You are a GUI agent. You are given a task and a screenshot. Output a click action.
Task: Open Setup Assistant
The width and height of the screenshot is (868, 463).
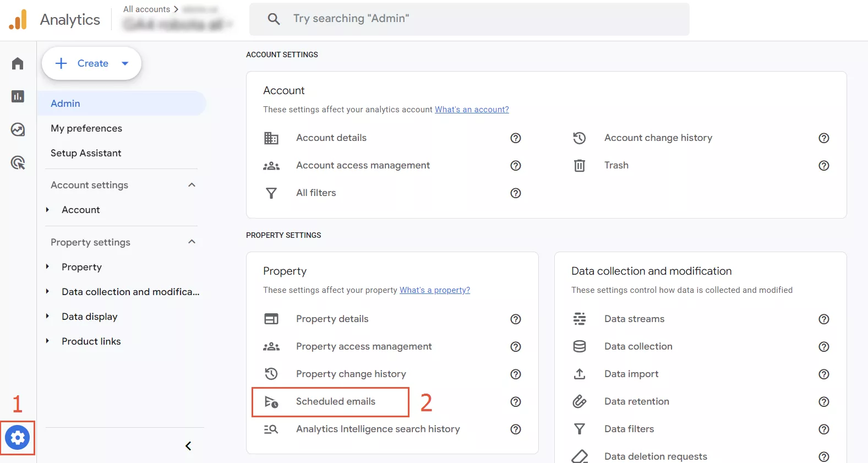click(x=86, y=153)
